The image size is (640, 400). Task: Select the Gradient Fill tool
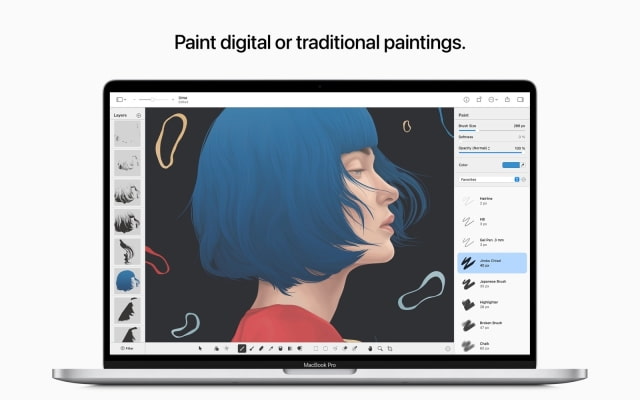point(290,349)
